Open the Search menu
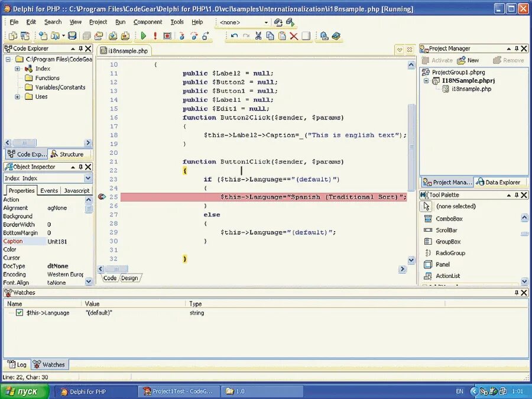Image resolution: width=532 pixels, height=399 pixels. 53,22
